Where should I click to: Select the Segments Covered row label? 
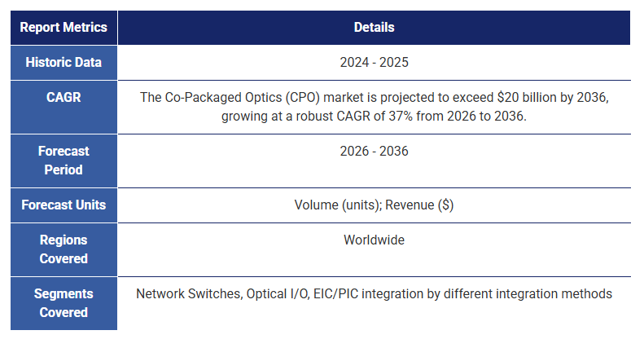pyautogui.click(x=64, y=303)
